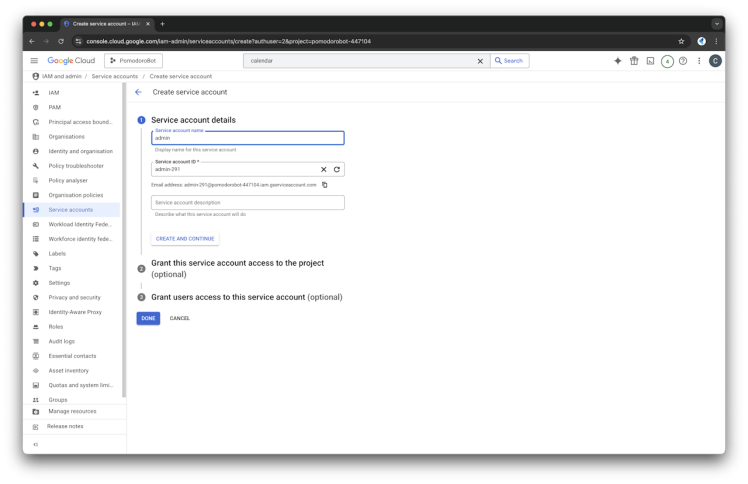Open Roles in the sidebar
This screenshot has height=484, width=748.
click(x=56, y=326)
